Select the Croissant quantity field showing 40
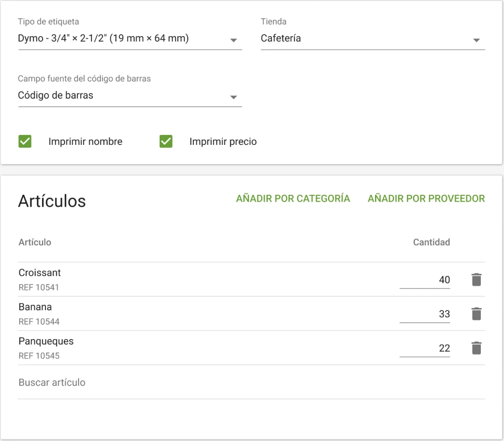This screenshot has height=441, width=504. tap(424, 280)
